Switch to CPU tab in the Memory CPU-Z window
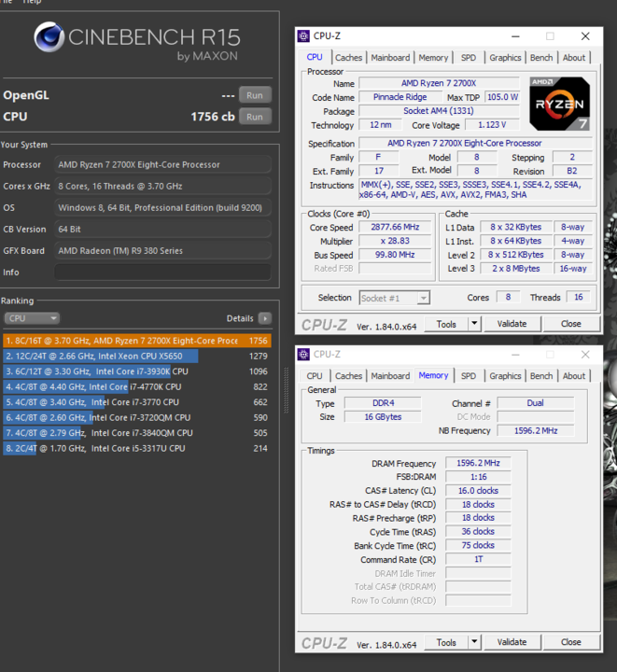This screenshot has height=672, width=617. point(315,376)
